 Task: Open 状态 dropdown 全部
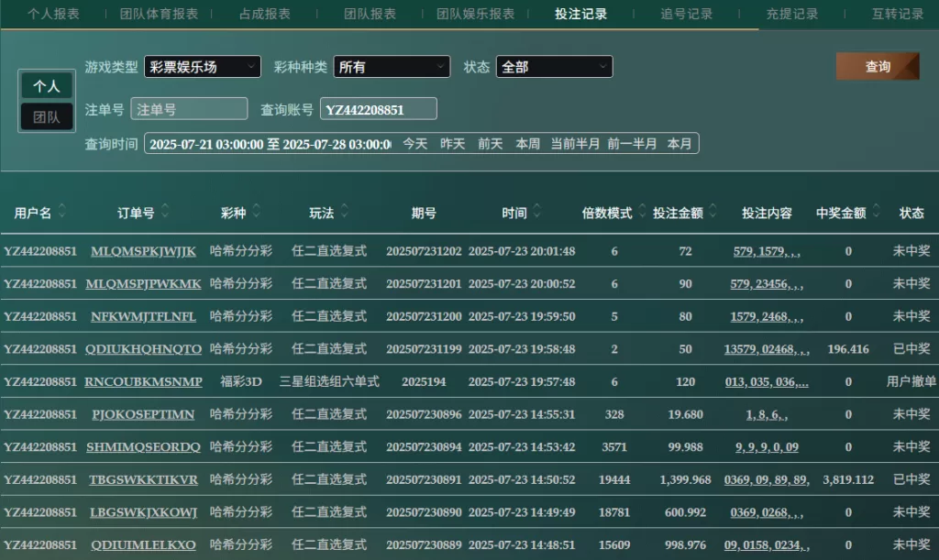(x=554, y=67)
